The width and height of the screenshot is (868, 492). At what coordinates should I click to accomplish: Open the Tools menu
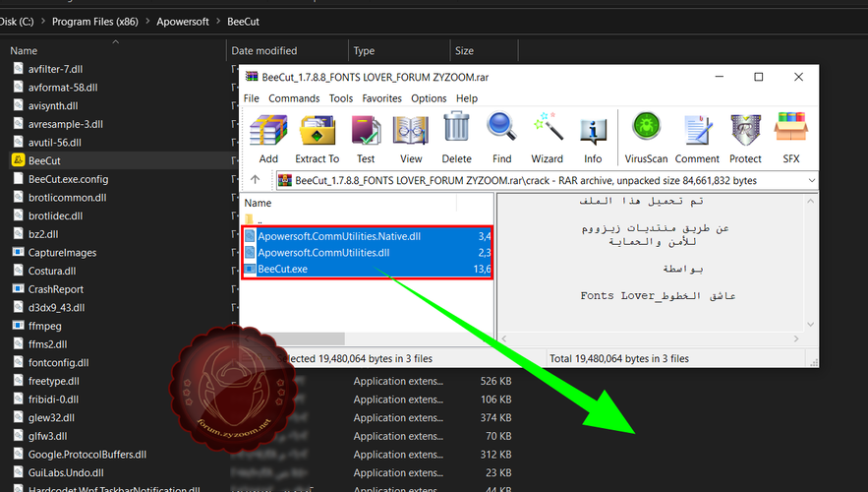point(341,98)
